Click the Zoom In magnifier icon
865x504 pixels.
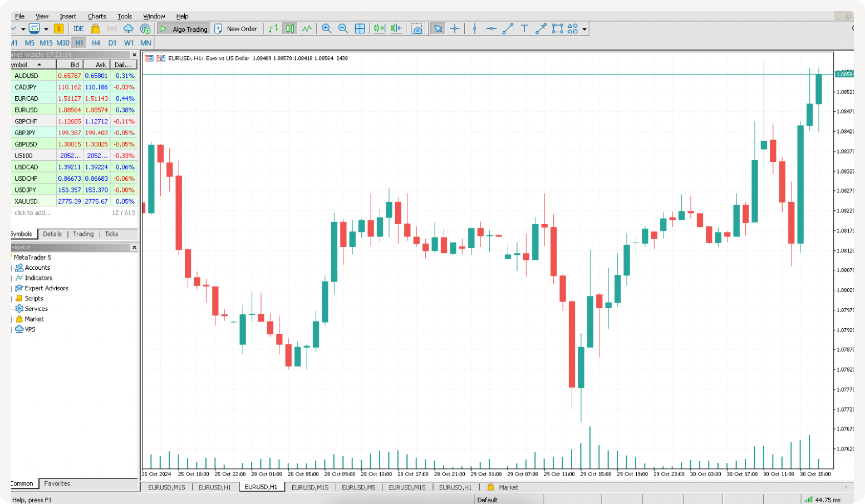pyautogui.click(x=327, y=29)
